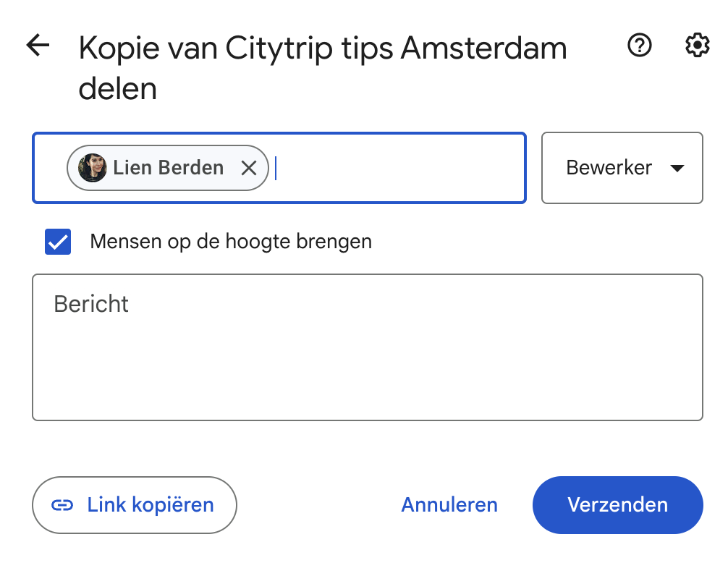Remove Lien Berden chip with the X
Viewport: 728px width, 563px height.
pos(250,168)
